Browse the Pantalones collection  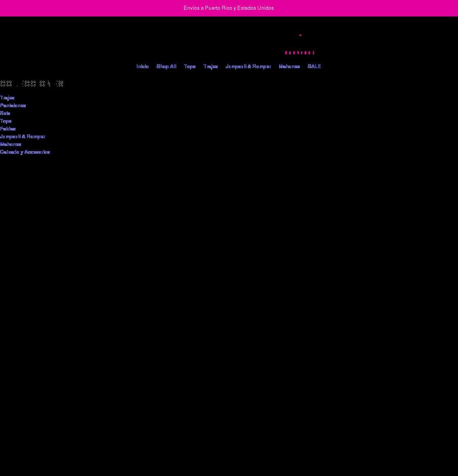point(13,105)
